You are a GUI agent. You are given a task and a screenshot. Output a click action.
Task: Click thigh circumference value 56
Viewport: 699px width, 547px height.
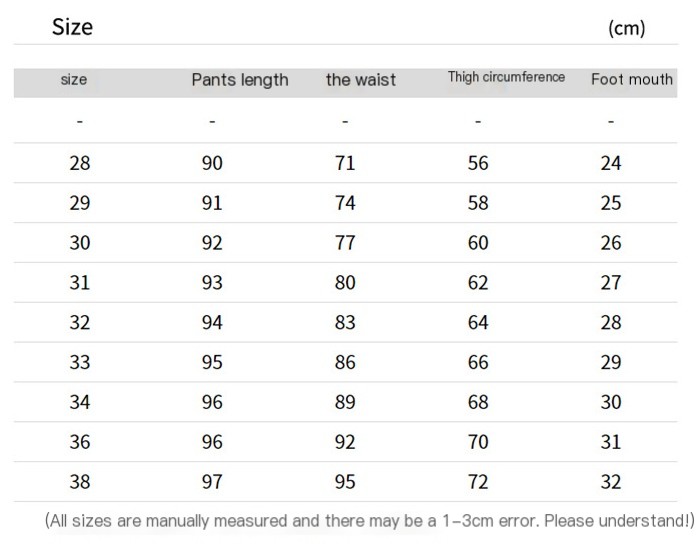click(x=478, y=163)
